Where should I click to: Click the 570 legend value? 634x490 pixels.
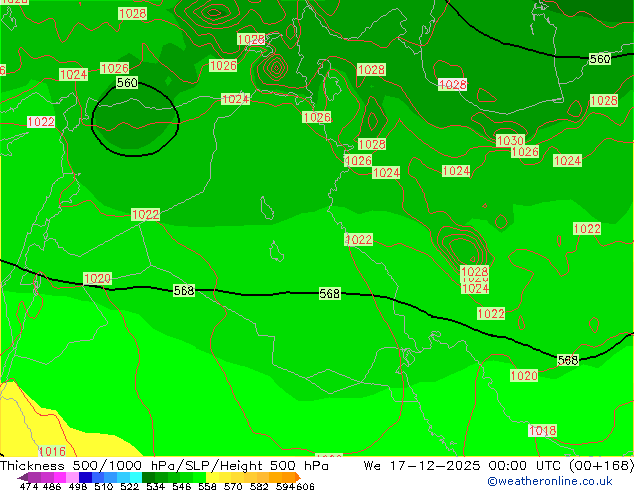pyautogui.click(x=233, y=486)
